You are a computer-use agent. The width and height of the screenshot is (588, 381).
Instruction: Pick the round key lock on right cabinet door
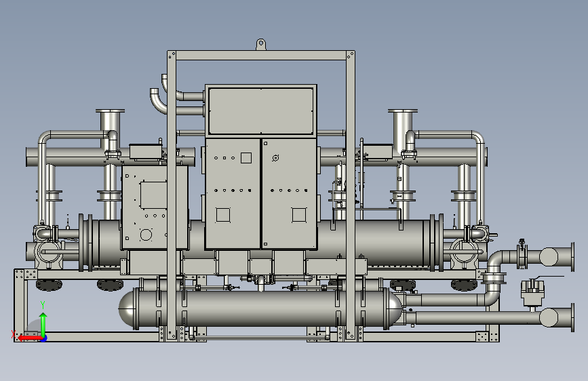pos(275,158)
